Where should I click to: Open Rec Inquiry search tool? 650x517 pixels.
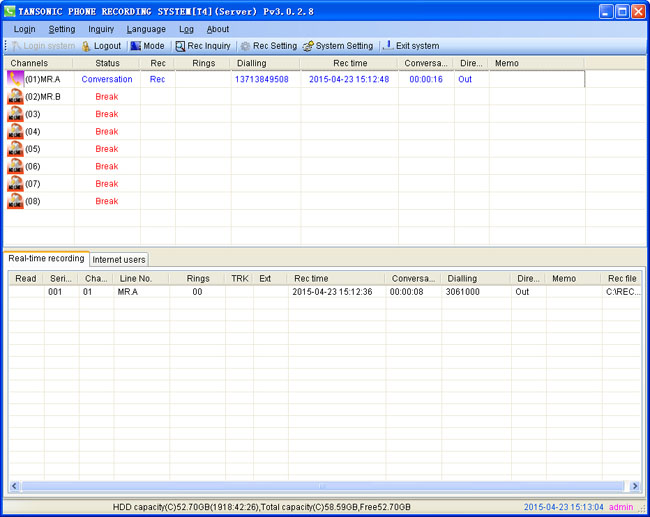pyautogui.click(x=180, y=46)
